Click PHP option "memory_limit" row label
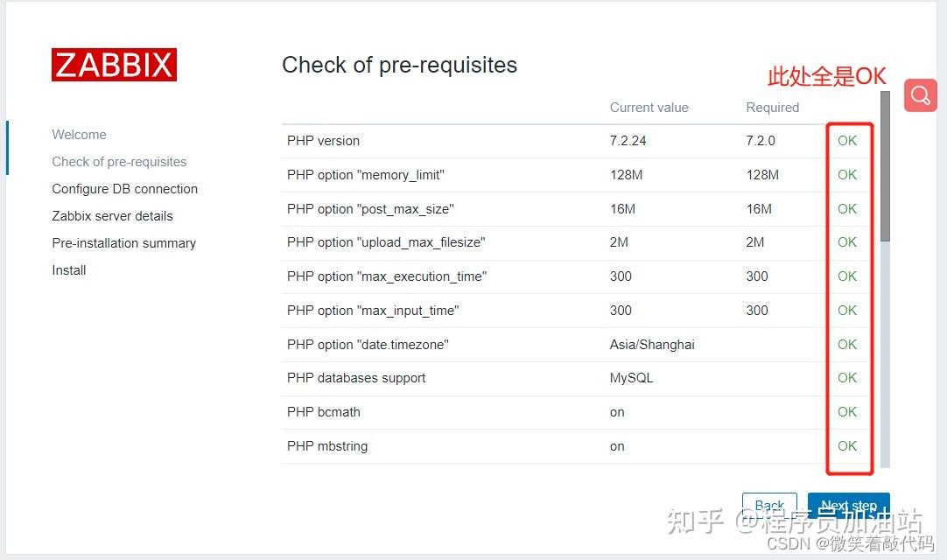Image resolution: width=947 pixels, height=560 pixels. (x=366, y=175)
